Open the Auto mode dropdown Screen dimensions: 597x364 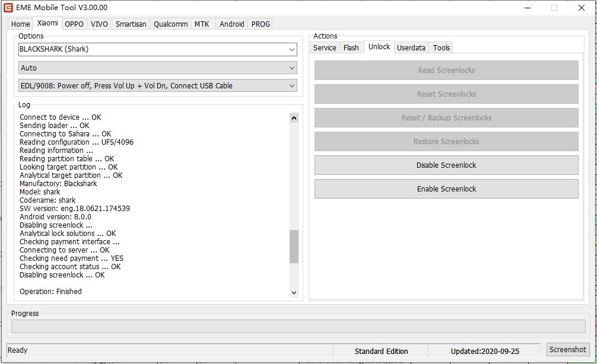tap(158, 68)
